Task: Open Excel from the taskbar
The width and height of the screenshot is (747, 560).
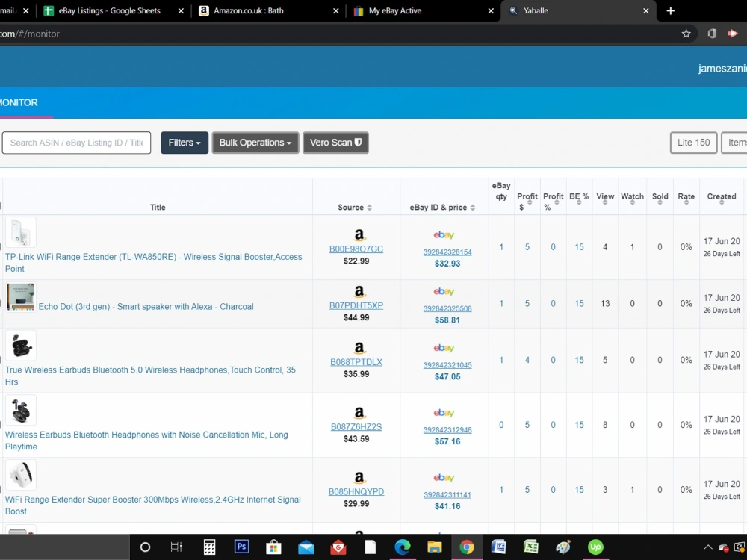Action: (530, 547)
